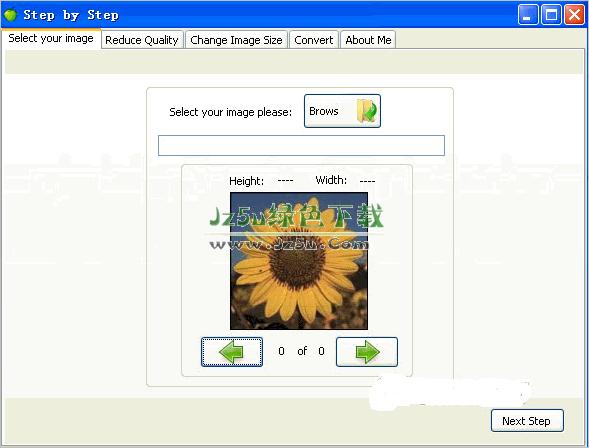Switch to the Convert tab
The width and height of the screenshot is (589, 448).
[314, 40]
